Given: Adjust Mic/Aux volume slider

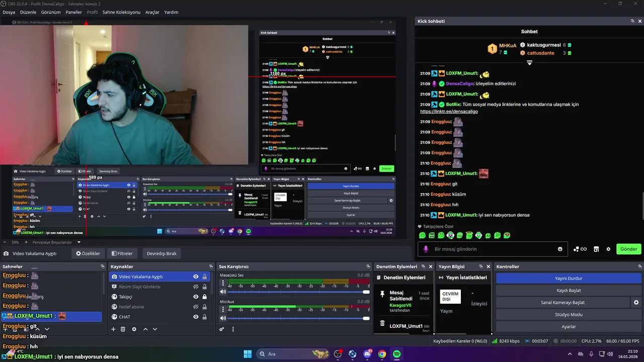Looking at the screenshot, I should (x=299, y=318).
